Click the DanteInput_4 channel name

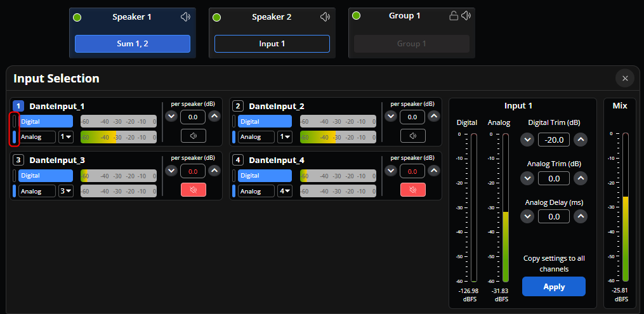[x=277, y=160]
